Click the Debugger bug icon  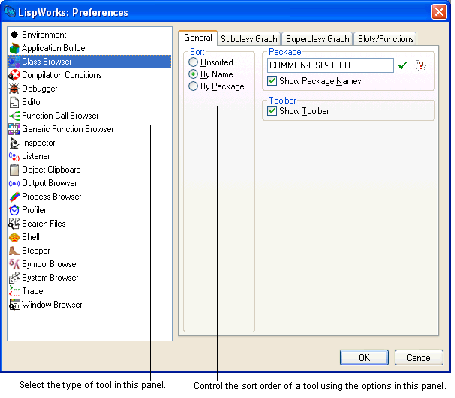[x=14, y=88]
